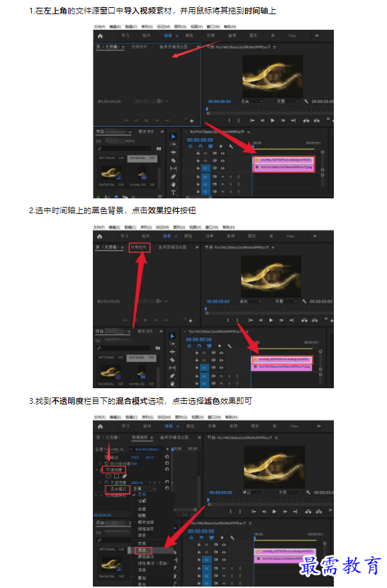Switch to 效果控件 tab in step 2 screenshot
The image size is (387, 588).
click(139, 247)
